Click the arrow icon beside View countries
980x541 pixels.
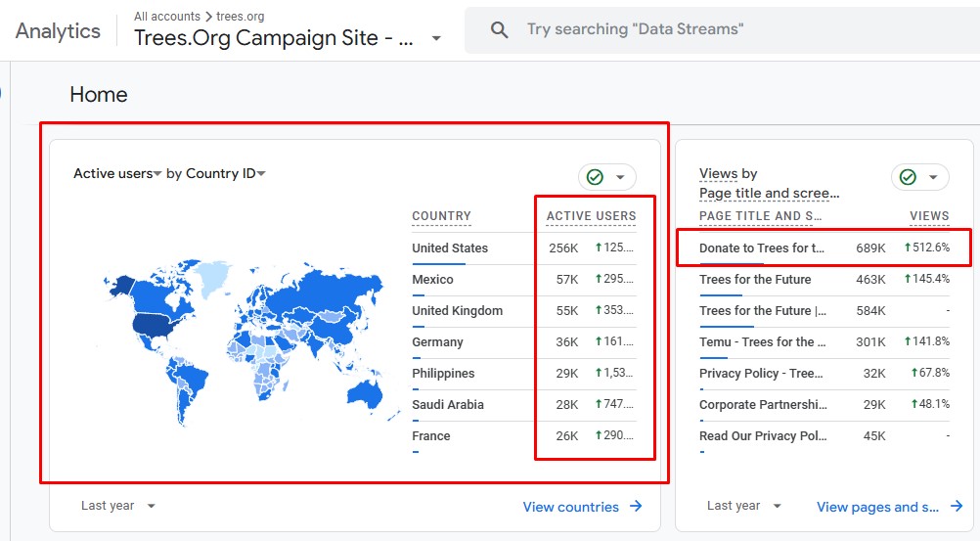pos(636,506)
